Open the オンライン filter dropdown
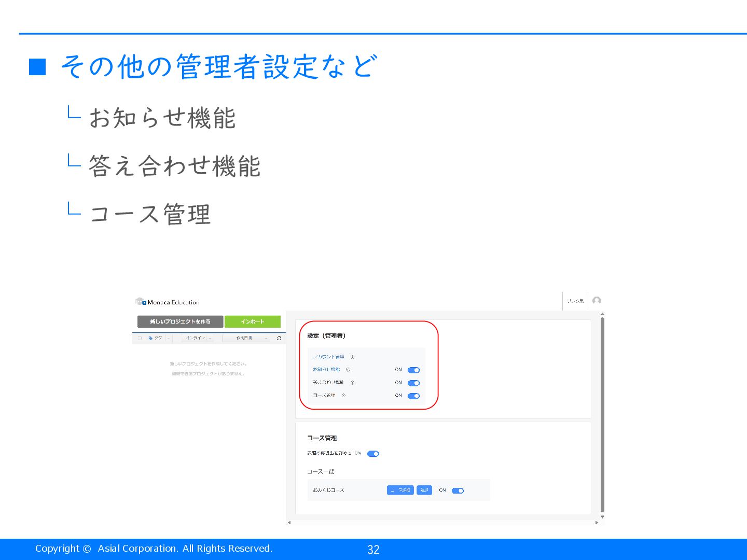Image resolution: width=747 pixels, height=560 pixels. (x=197, y=338)
